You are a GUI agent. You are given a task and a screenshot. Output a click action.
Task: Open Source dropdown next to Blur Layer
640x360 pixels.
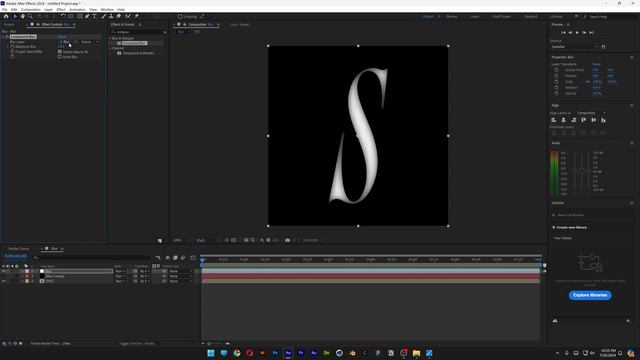89,42
